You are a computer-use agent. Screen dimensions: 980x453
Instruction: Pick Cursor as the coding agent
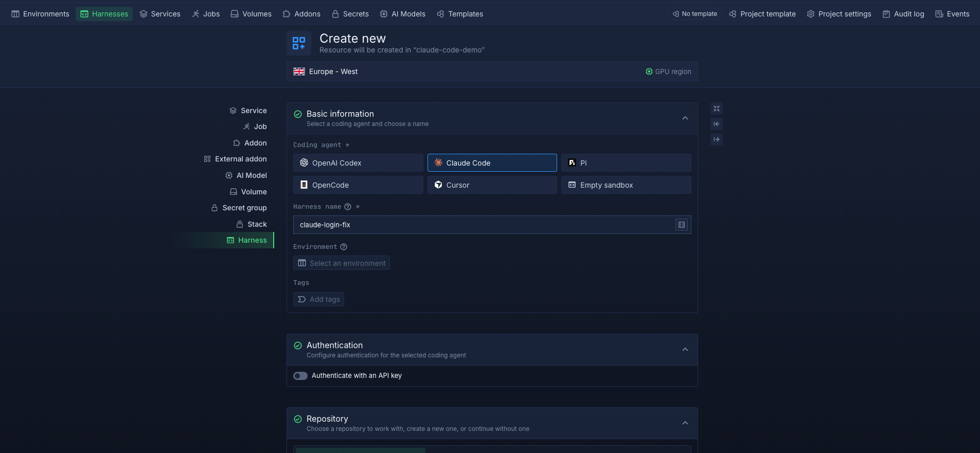coord(492,185)
